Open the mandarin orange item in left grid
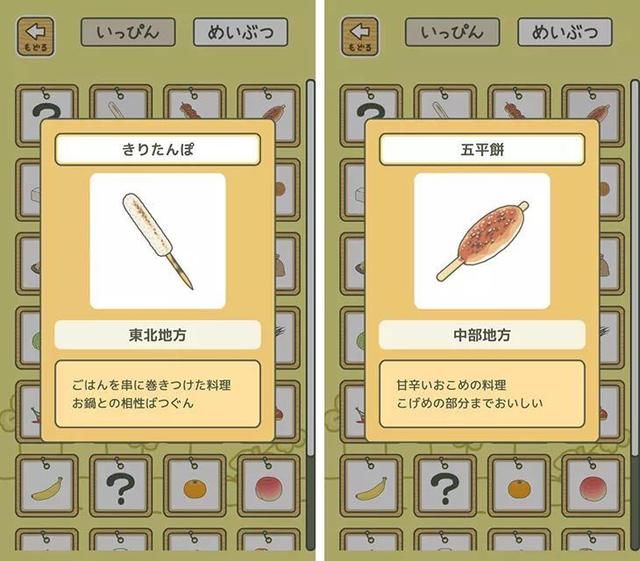This screenshot has width=640, height=561. 195,487
